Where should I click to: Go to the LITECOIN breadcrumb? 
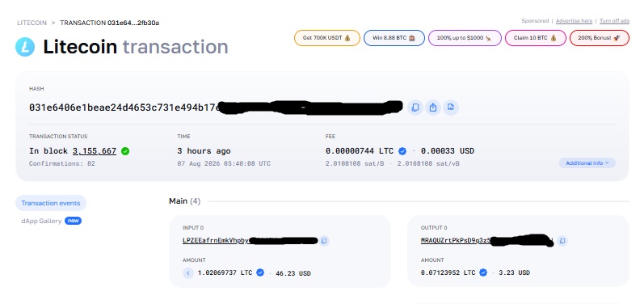[x=32, y=23]
